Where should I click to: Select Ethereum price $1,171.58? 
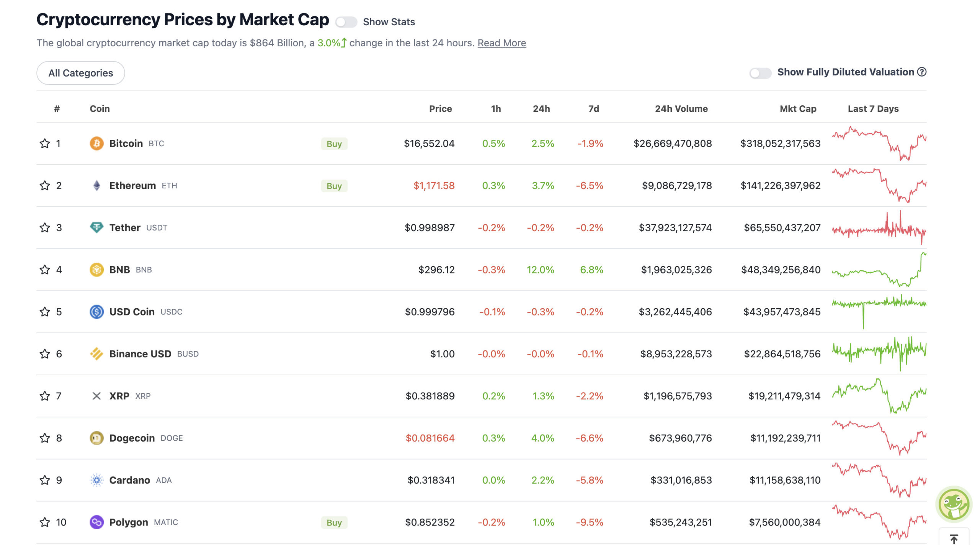coord(434,186)
